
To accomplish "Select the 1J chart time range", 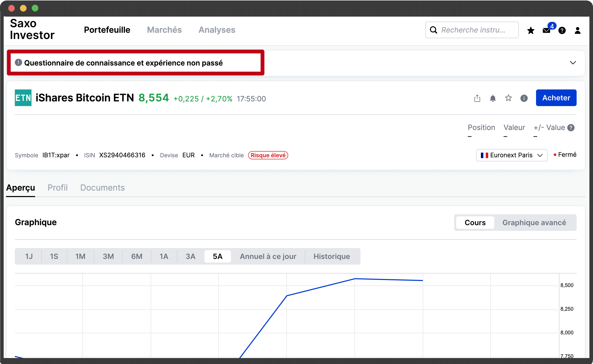I will click(x=29, y=256).
